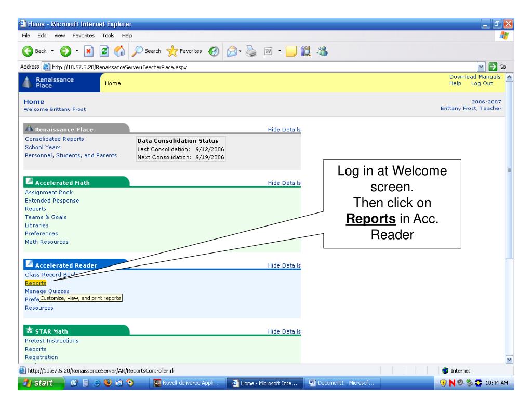
Task: Open the Messenger people icon
Action: click(322, 51)
